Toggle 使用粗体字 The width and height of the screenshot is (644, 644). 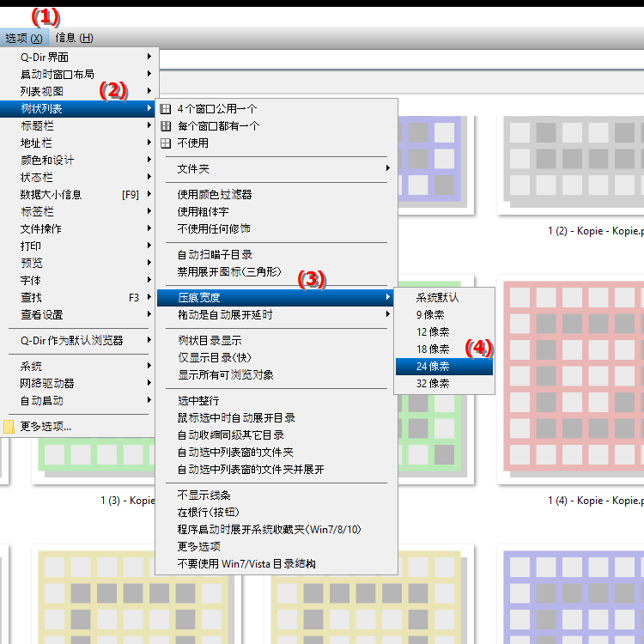pyautogui.click(x=276, y=211)
